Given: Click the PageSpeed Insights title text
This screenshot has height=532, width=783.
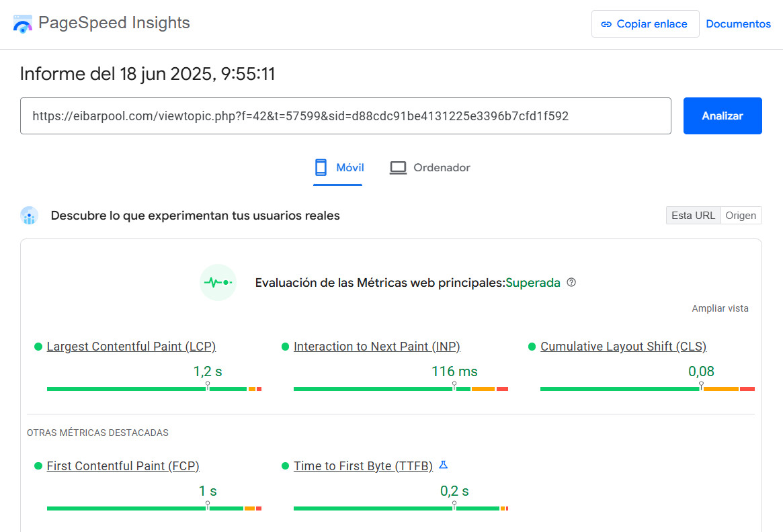Looking at the screenshot, I should 114,23.
